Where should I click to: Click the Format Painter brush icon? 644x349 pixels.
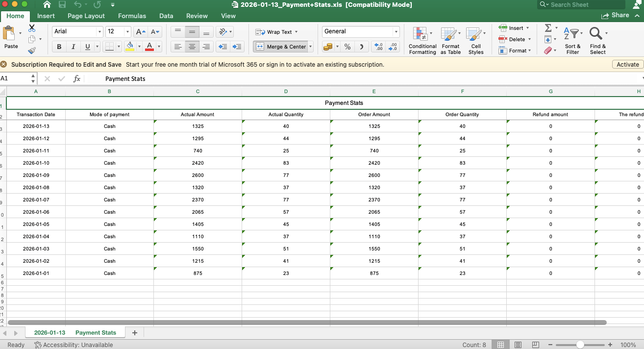click(x=32, y=50)
